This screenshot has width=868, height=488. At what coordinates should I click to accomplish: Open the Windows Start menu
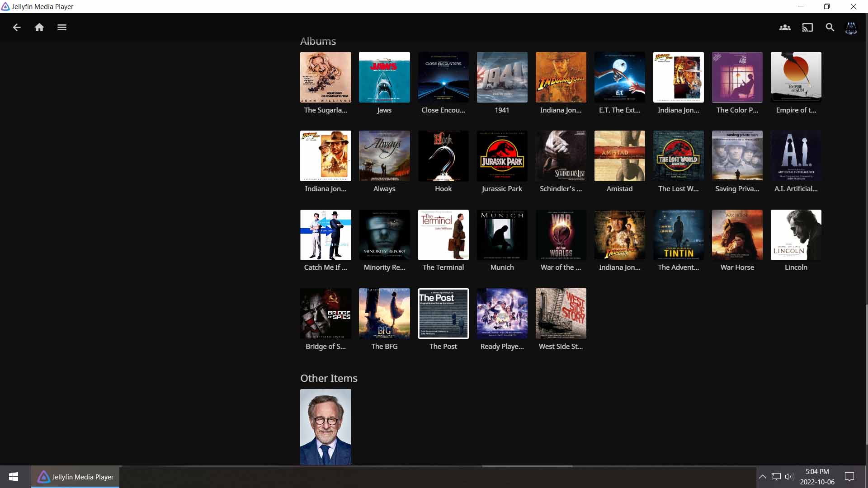point(14,477)
